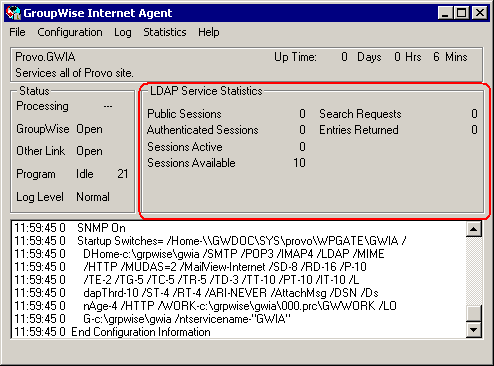The image size is (494, 366).
Task: Open the Help menu
Action: [x=209, y=32]
